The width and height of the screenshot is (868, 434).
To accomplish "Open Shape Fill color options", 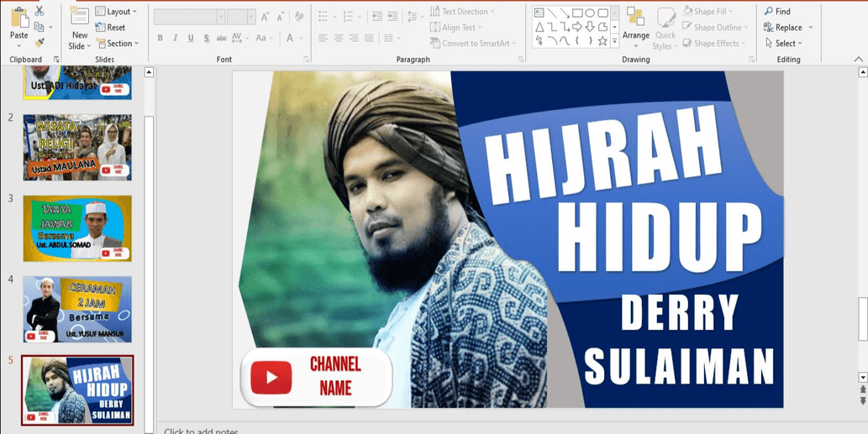I will [x=708, y=11].
